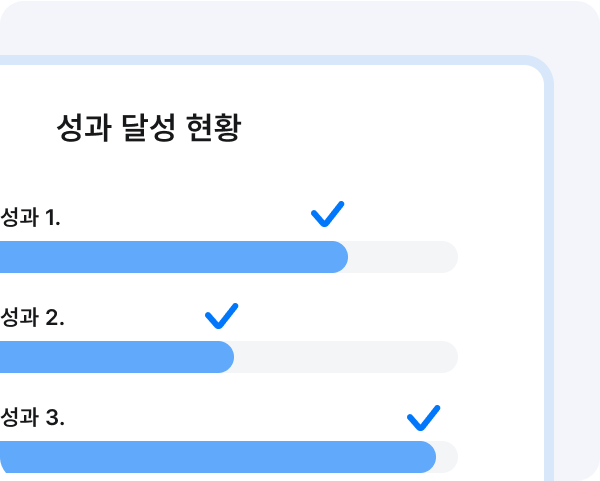This screenshot has width=600, height=481.
Task: Click the checkmark above the 성과 2 bar
Action: (x=221, y=316)
